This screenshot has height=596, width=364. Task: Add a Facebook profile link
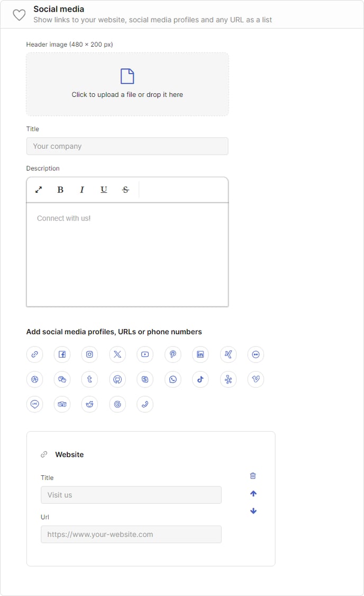[62, 354]
